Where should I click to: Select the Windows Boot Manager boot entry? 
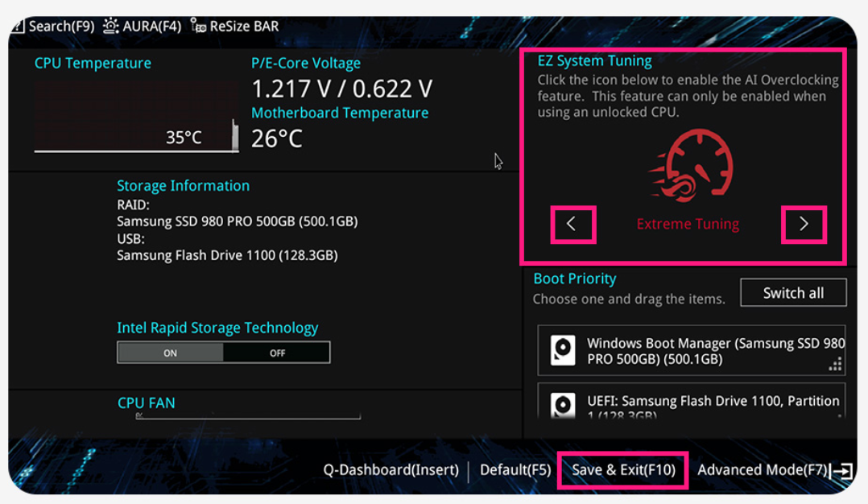[709, 351]
